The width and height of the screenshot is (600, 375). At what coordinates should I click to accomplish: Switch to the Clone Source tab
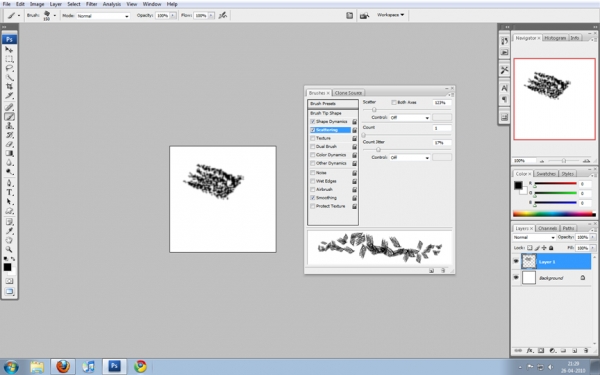click(x=348, y=93)
